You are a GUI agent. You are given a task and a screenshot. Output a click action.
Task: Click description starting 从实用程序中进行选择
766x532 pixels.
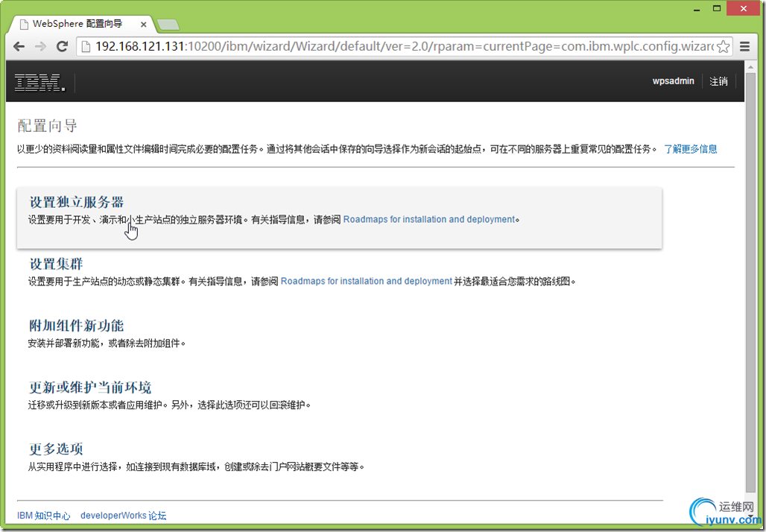[196, 466]
